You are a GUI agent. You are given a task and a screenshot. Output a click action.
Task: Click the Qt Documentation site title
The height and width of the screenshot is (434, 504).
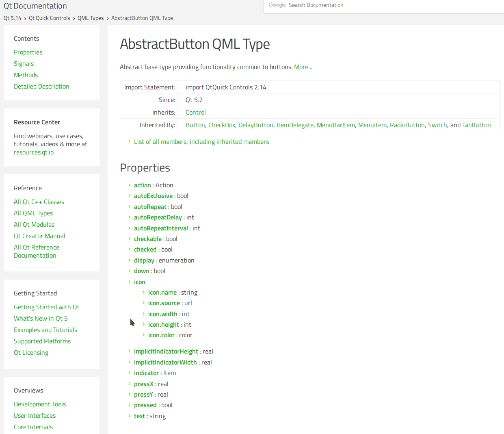pos(35,6)
